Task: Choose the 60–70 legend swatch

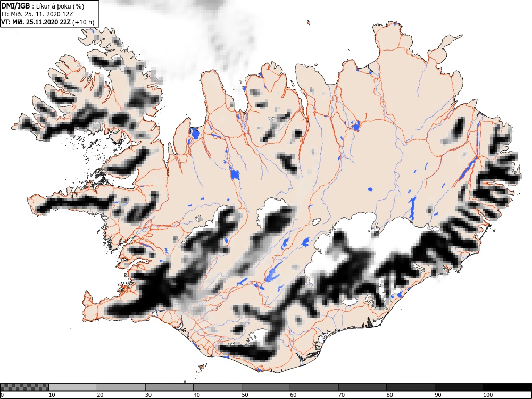Action: click(x=314, y=387)
